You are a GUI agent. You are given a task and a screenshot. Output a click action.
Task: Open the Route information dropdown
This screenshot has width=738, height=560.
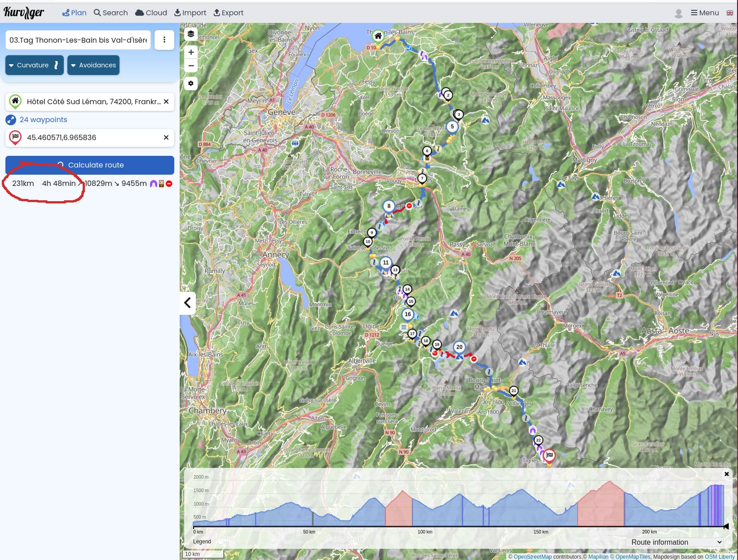tap(676, 542)
